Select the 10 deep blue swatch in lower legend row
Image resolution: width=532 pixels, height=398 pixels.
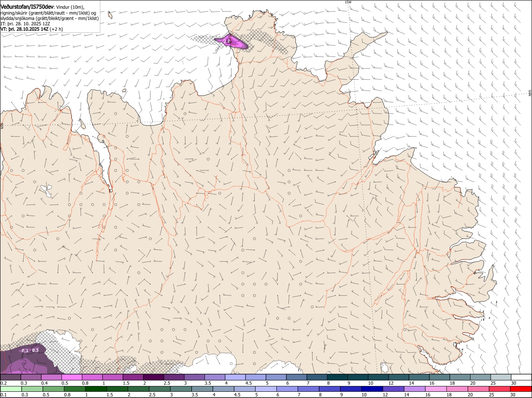pyautogui.click(x=372, y=389)
